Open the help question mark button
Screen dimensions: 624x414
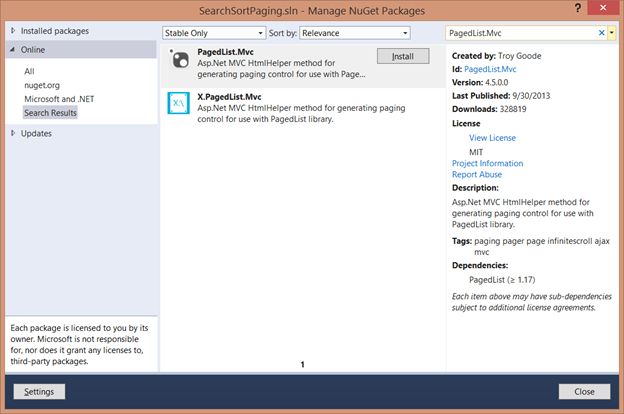point(577,8)
